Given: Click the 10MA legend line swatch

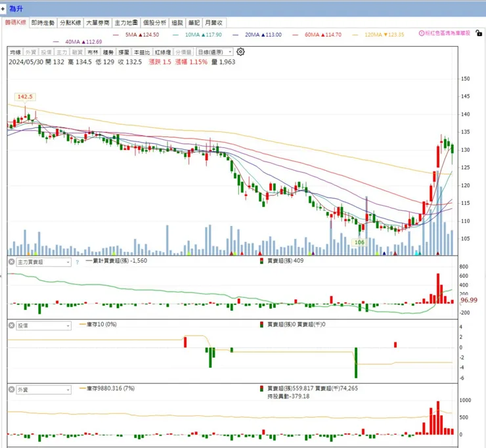Looking at the screenshot, I should coord(176,35).
